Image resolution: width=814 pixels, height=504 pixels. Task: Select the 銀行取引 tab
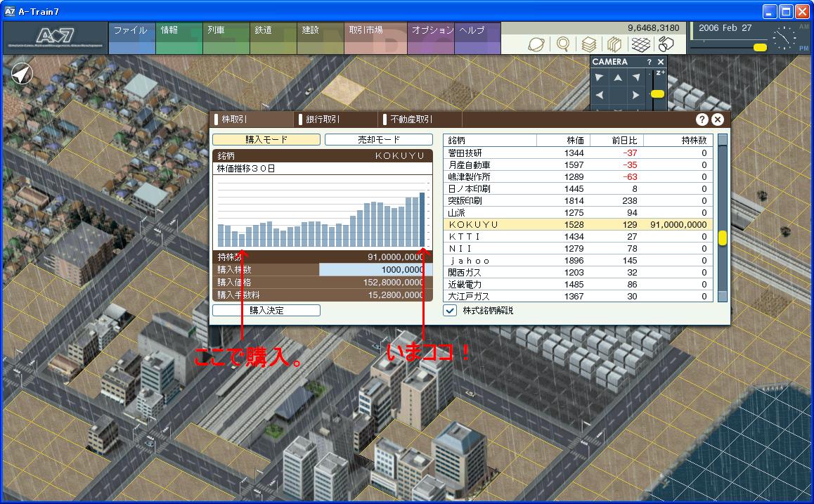(335, 119)
